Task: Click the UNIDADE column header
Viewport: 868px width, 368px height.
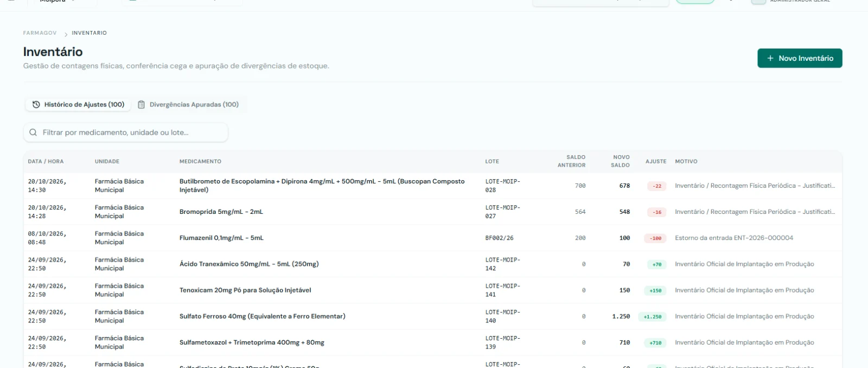Action: pos(107,162)
